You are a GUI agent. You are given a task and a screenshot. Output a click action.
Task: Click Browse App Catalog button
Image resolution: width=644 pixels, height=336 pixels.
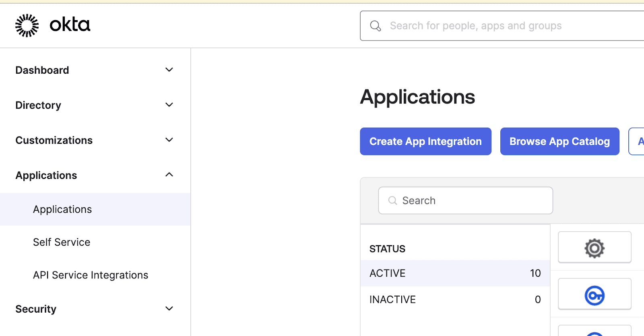point(559,141)
